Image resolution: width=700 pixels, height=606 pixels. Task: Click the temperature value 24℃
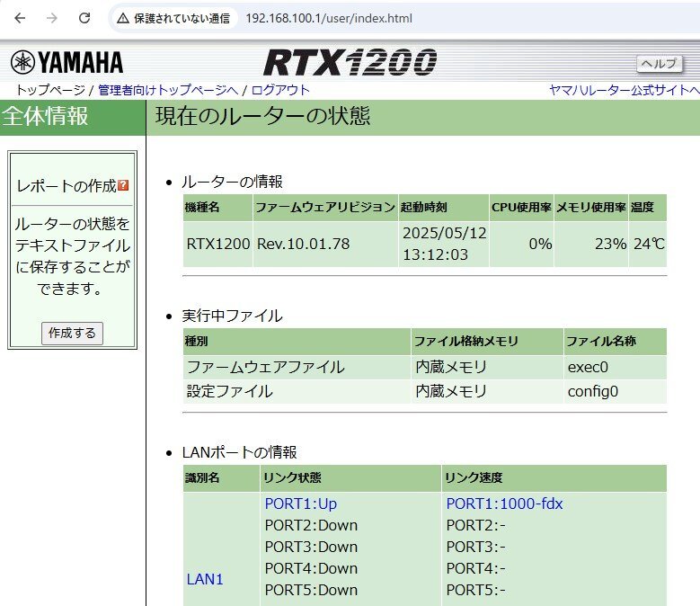tap(649, 244)
